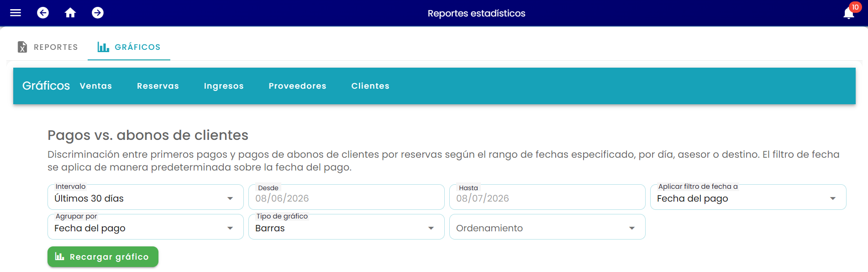This screenshot has height=272, width=868.
Task: Expand Aplicar filtro de fecha a dropdown
Action: coord(748,197)
